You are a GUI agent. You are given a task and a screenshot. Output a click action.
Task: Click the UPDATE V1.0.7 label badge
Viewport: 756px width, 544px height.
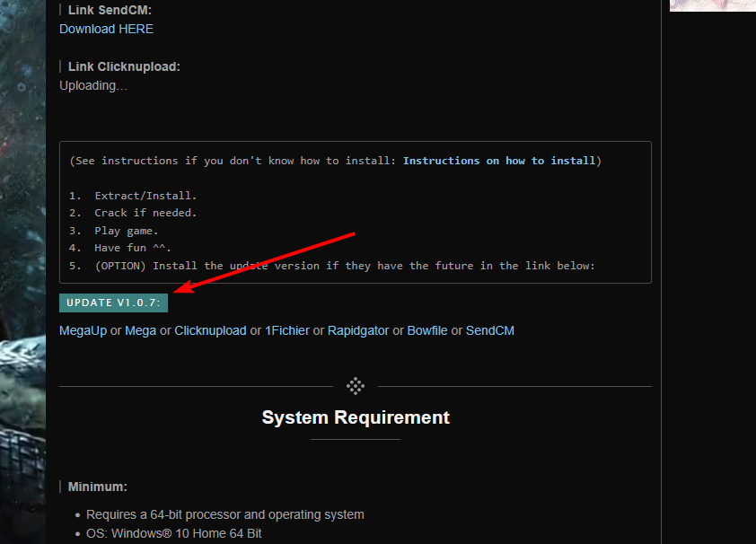113,303
